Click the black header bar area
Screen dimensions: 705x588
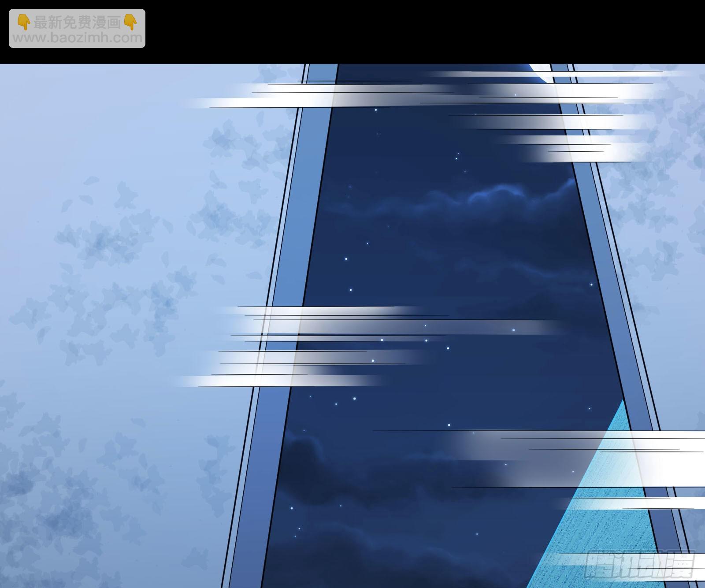click(x=397, y=31)
